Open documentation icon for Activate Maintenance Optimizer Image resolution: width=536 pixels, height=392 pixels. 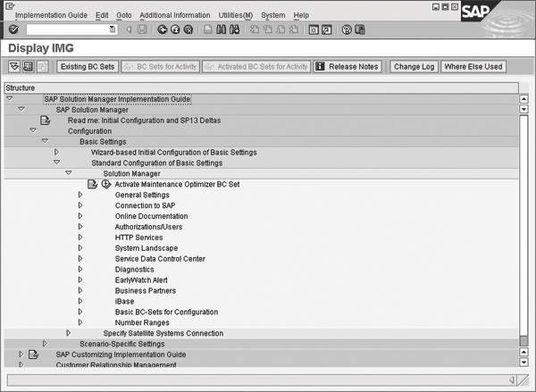click(93, 184)
